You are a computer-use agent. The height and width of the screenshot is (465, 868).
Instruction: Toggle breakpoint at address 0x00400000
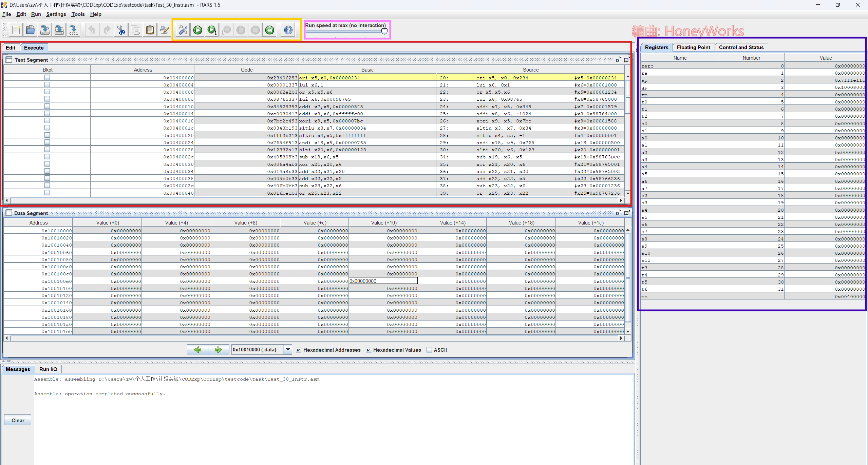point(47,78)
